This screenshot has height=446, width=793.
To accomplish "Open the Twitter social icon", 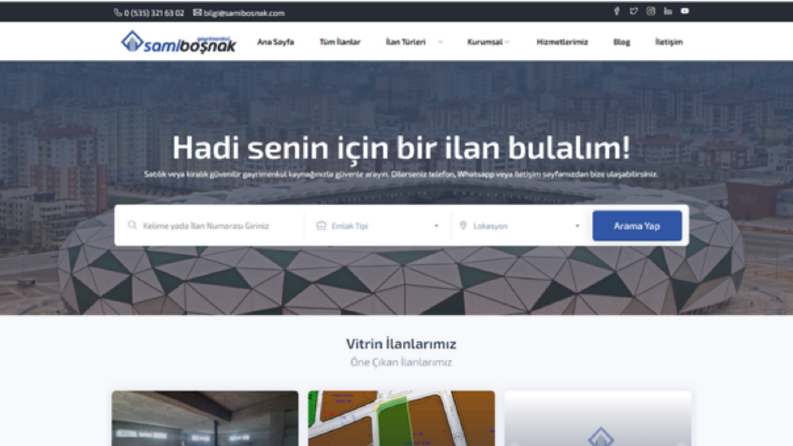I will tap(634, 11).
